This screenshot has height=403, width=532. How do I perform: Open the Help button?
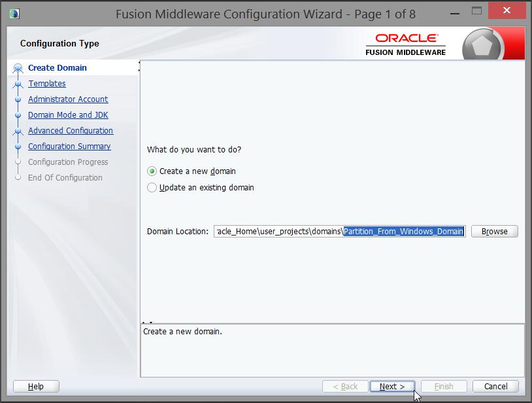(x=36, y=387)
